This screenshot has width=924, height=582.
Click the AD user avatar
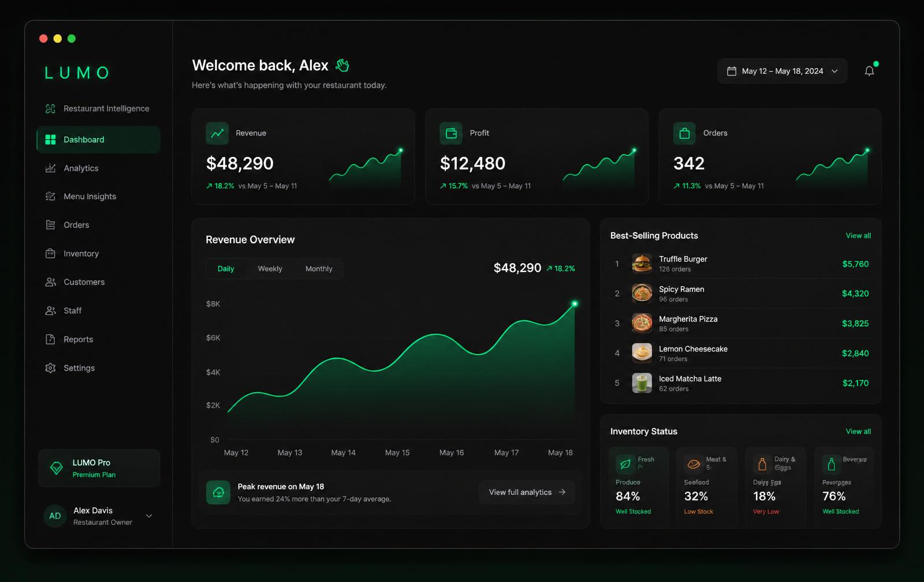(55, 516)
